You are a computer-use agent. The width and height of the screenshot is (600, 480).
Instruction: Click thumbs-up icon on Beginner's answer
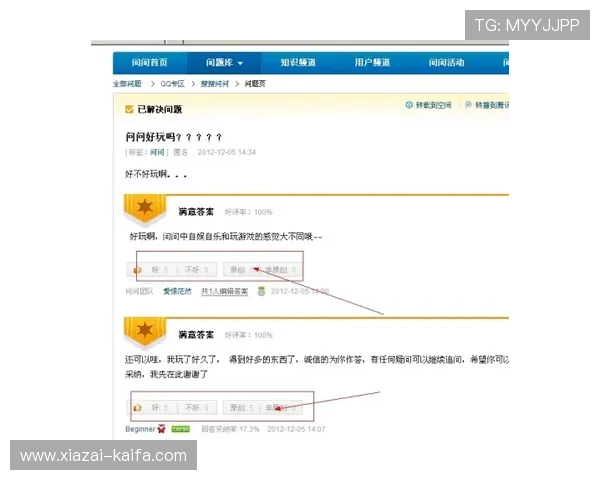[x=137, y=408]
